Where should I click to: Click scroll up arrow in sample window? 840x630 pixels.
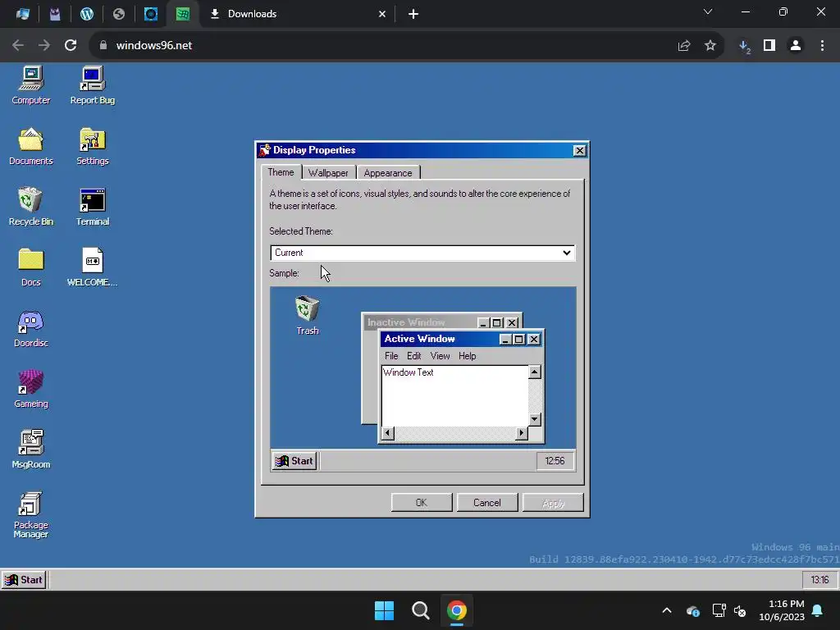(x=535, y=372)
